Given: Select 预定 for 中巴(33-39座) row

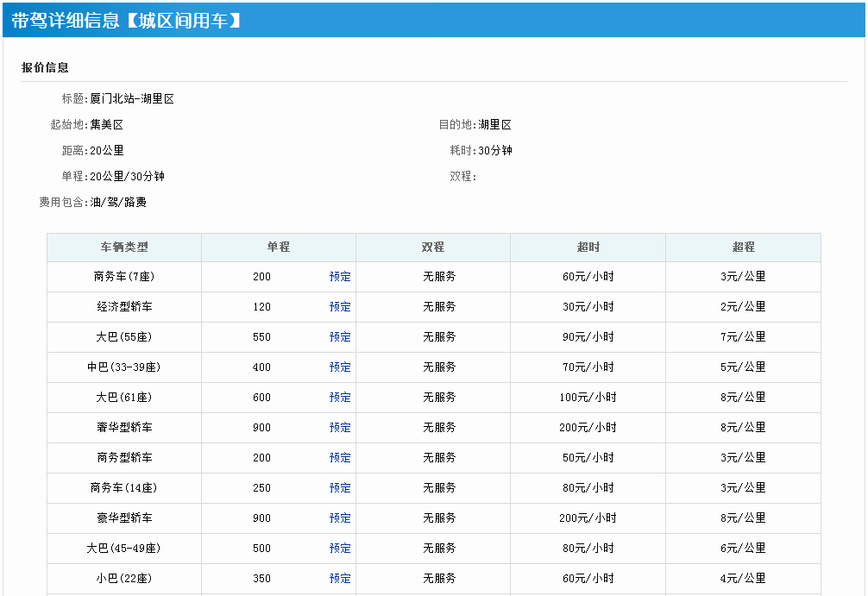Looking at the screenshot, I should (340, 367).
